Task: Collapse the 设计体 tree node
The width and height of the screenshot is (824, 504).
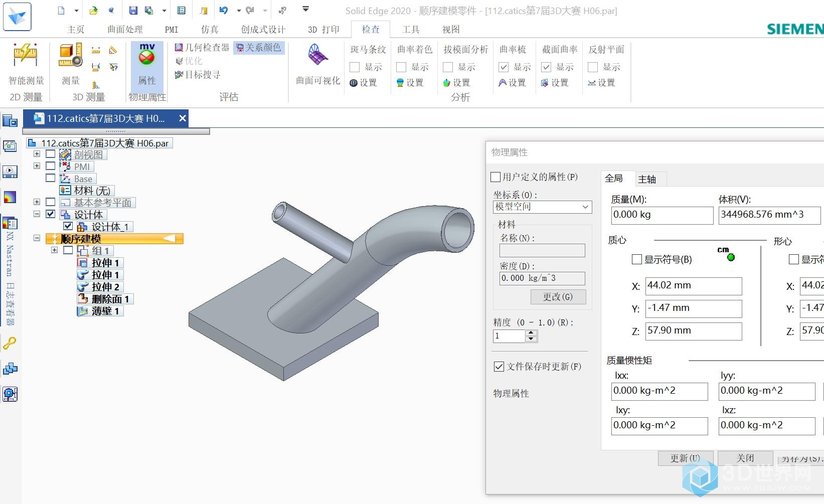Action: [37, 214]
